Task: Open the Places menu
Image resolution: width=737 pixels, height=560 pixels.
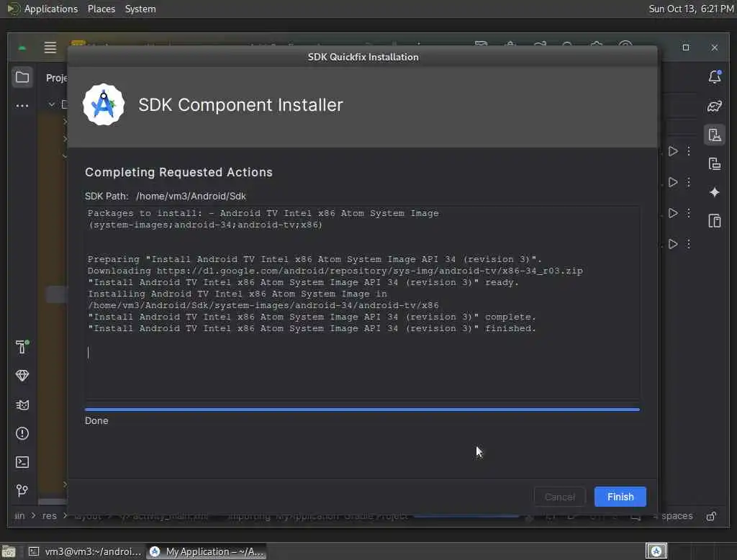Action: (x=101, y=9)
